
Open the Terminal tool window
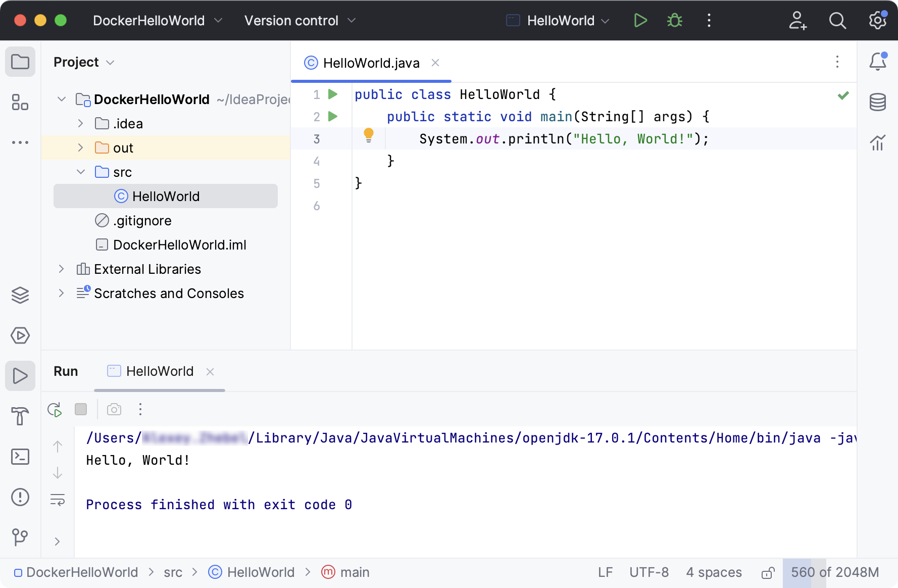pyautogui.click(x=20, y=457)
